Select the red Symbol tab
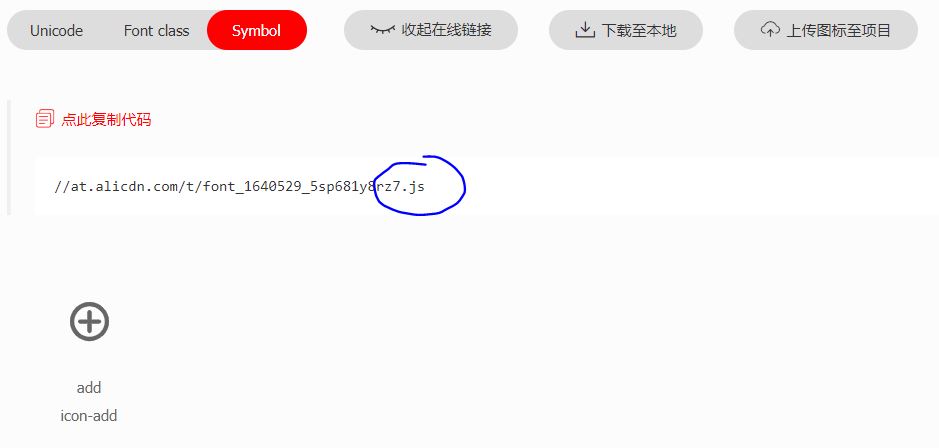939x448 pixels. pyautogui.click(x=257, y=30)
